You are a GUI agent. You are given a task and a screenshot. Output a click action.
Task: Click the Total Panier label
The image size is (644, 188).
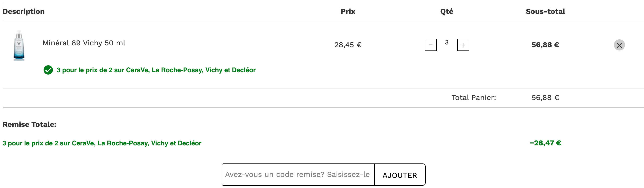[x=474, y=98]
